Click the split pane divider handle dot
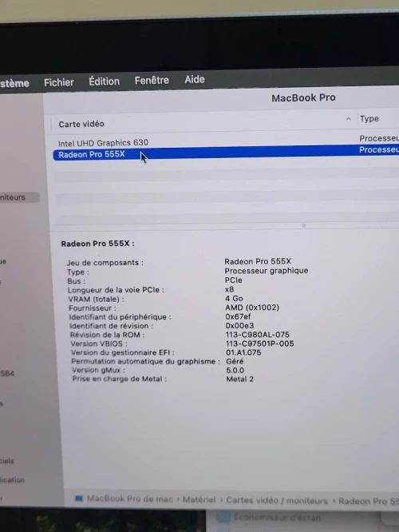 coord(304,225)
